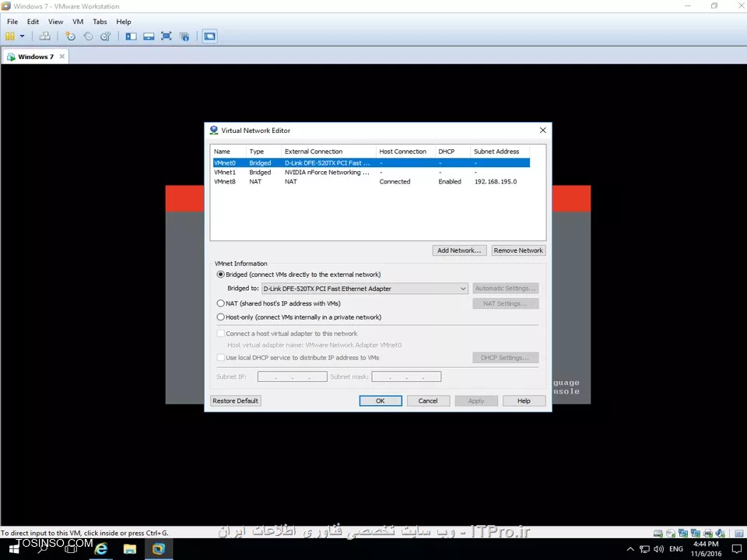Screen dimensions: 747x560
Task: Click the Apply button
Action: (476, 401)
